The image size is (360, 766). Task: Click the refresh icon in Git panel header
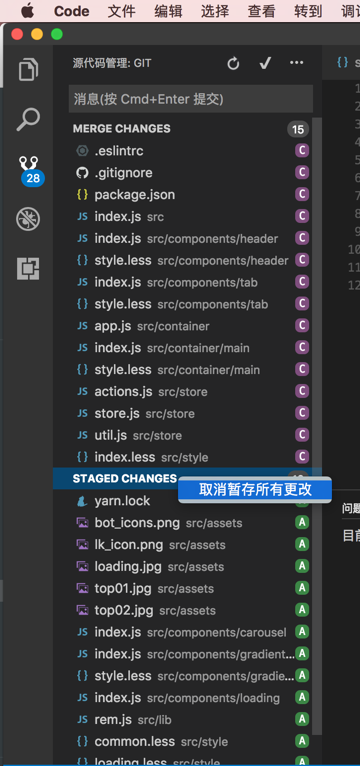click(233, 64)
